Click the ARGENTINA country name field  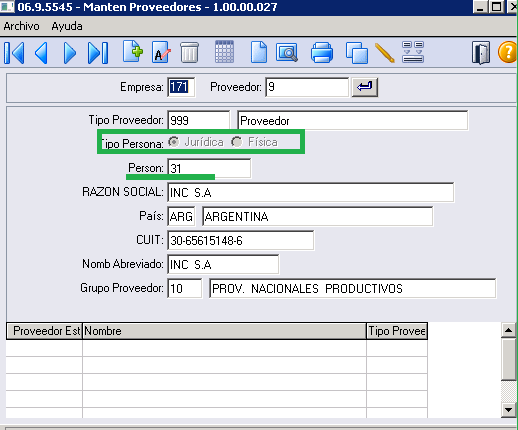pos(318,216)
